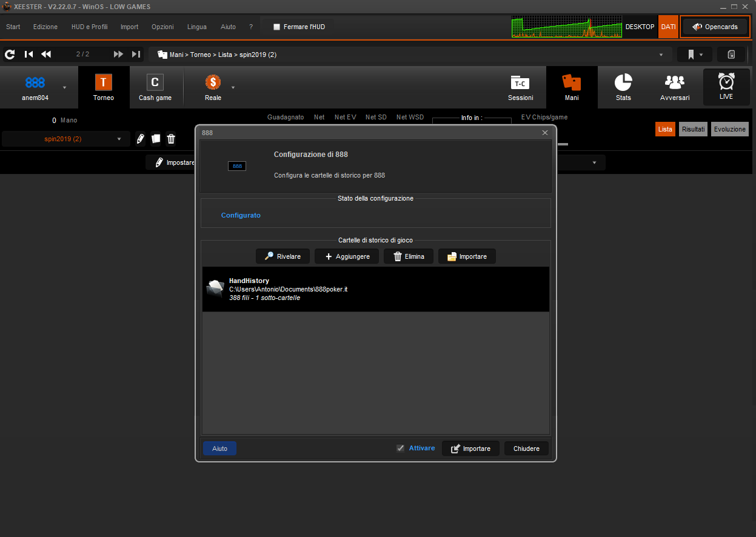Open the Avversari opponents view
756x537 pixels.
[675, 87]
